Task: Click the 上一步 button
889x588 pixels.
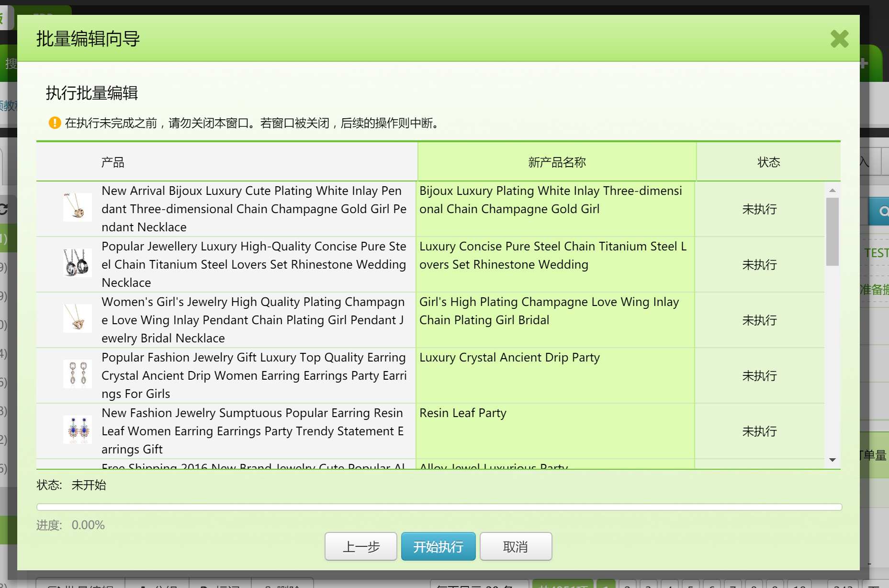Action: [x=361, y=546]
